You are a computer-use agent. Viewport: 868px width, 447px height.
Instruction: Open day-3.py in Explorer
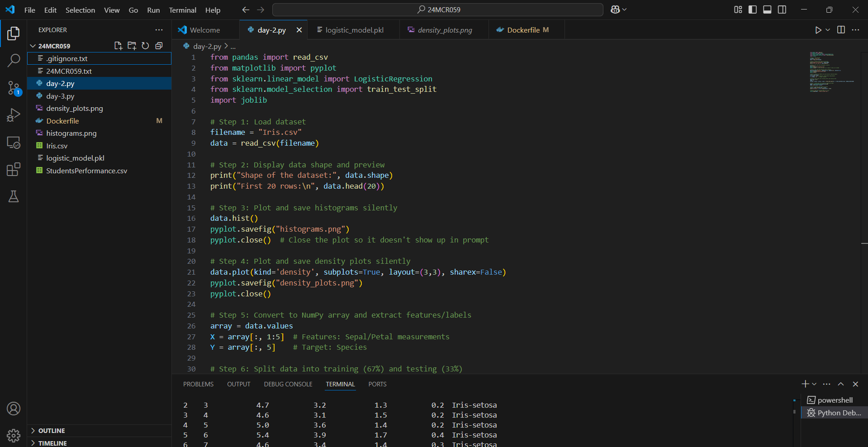(x=99, y=96)
